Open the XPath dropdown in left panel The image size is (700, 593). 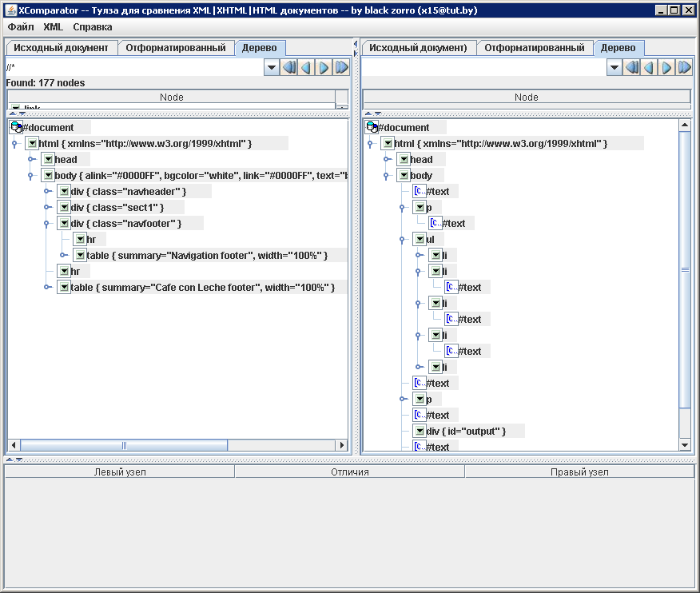(272, 68)
